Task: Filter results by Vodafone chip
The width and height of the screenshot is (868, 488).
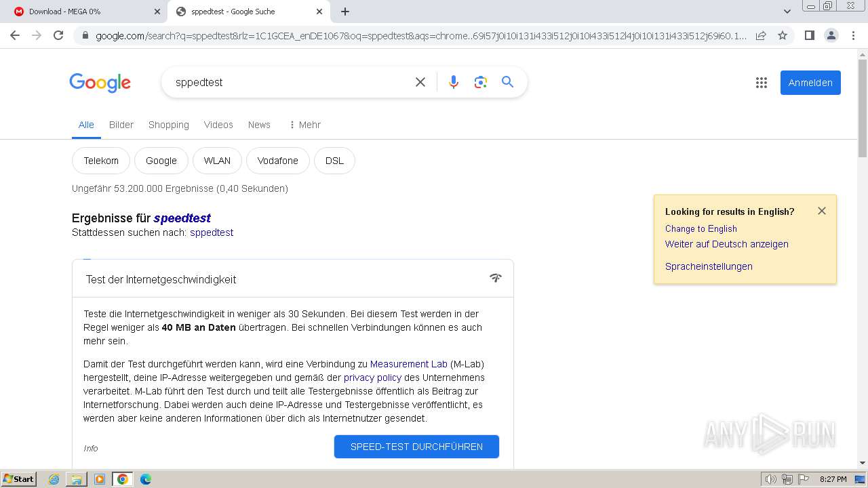Action: click(x=278, y=161)
